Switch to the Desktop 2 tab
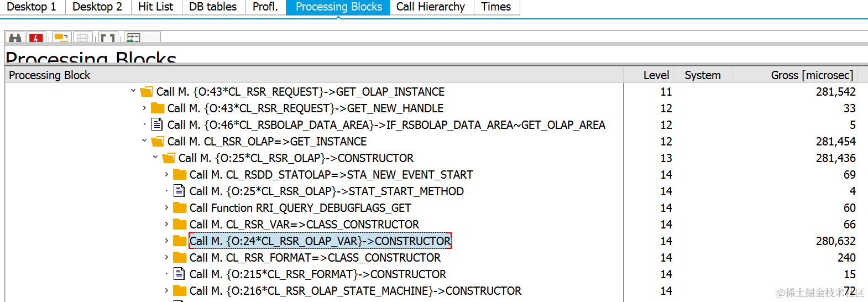The height and width of the screenshot is (302, 868). 97,7
